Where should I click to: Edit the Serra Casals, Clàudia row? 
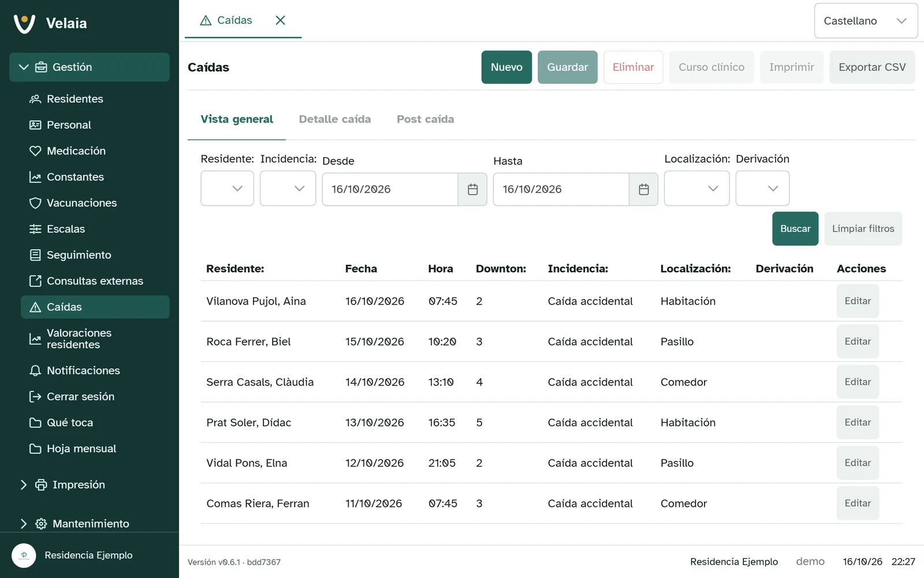point(858,382)
